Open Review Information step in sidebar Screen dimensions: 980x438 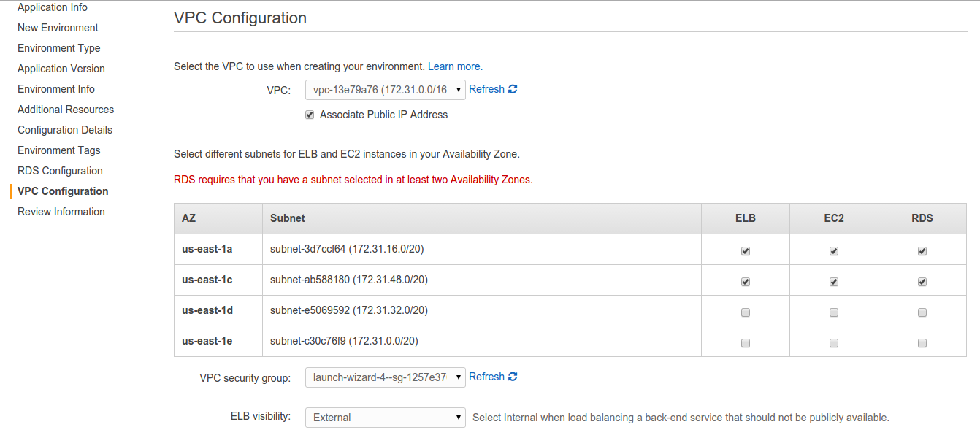click(x=61, y=212)
